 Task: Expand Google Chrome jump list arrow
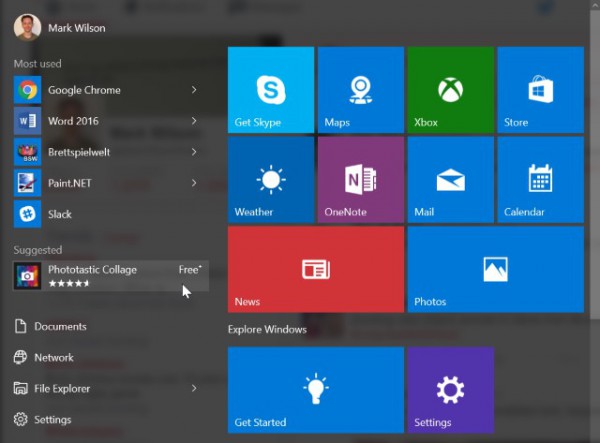193,90
